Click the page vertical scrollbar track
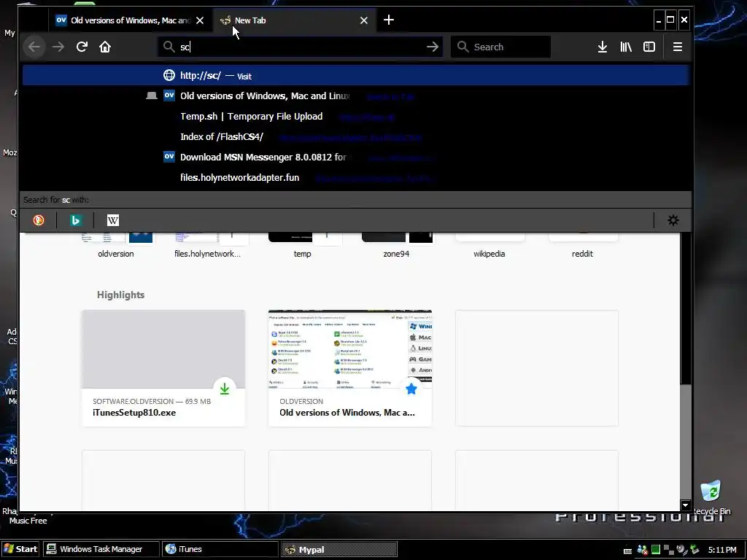Screen dimensions: 747x560 [685, 441]
